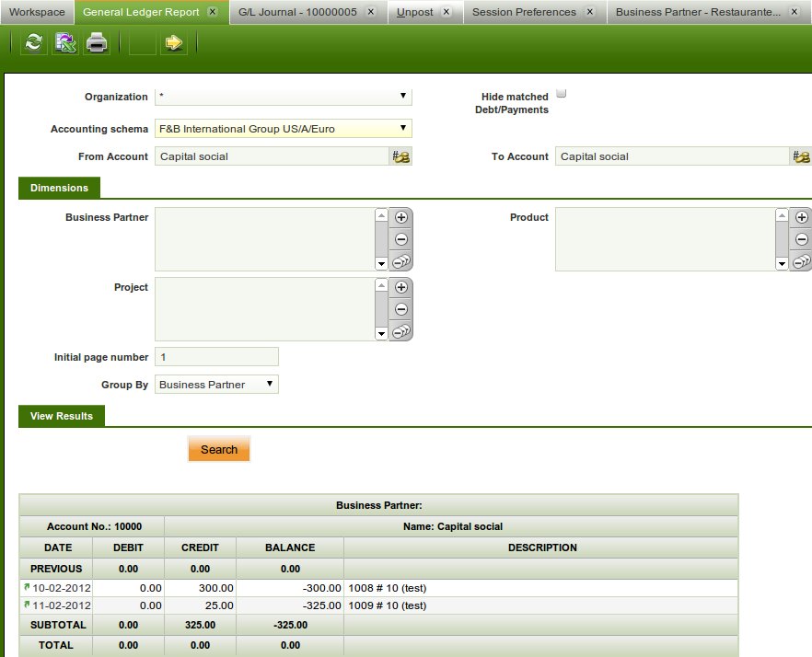Toggle Hide matched Debt/Payments checkbox
The image size is (812, 657).
click(x=562, y=94)
